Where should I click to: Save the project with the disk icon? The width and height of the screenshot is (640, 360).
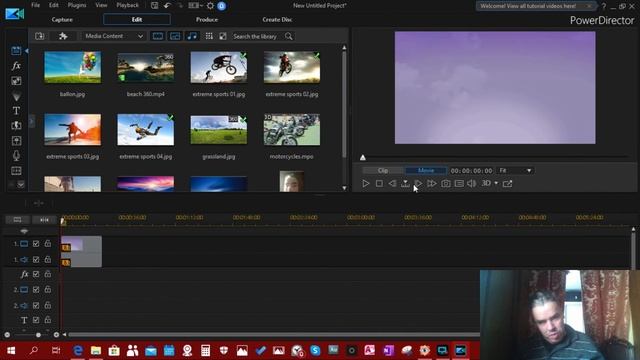154,6
